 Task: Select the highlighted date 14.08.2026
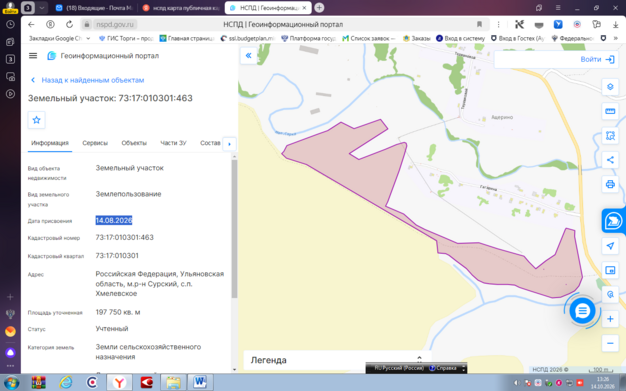[114, 220]
